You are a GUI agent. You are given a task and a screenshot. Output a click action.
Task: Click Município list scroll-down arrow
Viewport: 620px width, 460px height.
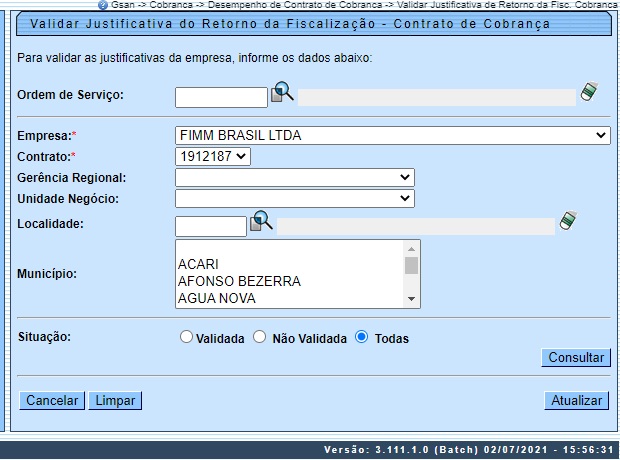(x=411, y=299)
